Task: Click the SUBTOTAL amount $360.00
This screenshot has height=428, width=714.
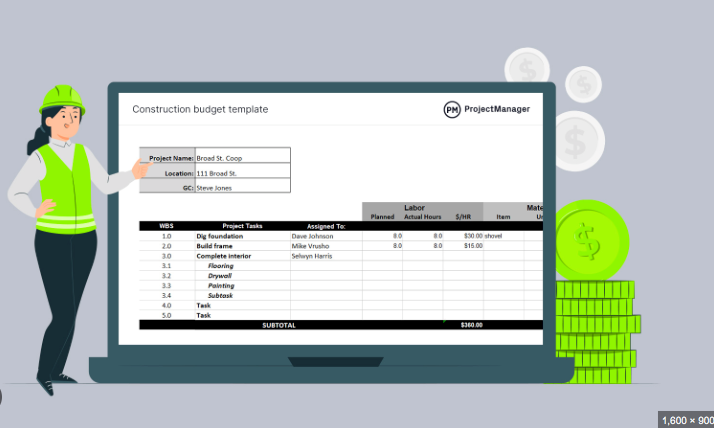Action: 470,325
